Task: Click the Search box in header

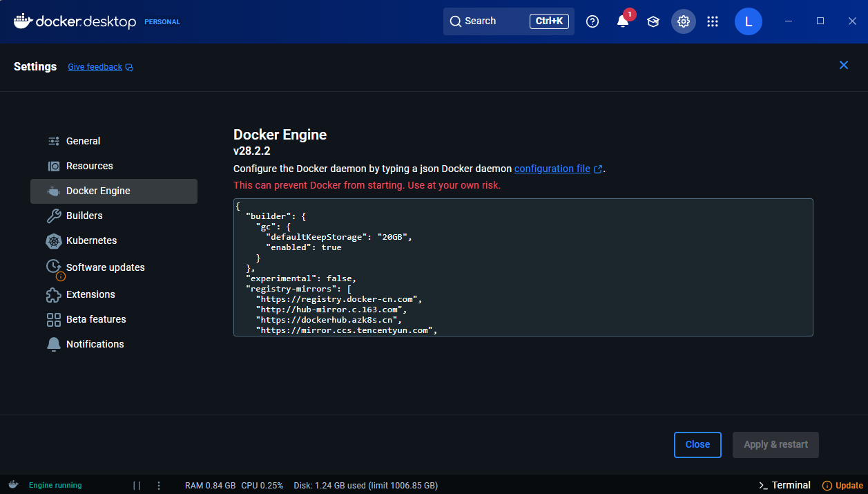Action: coord(509,21)
